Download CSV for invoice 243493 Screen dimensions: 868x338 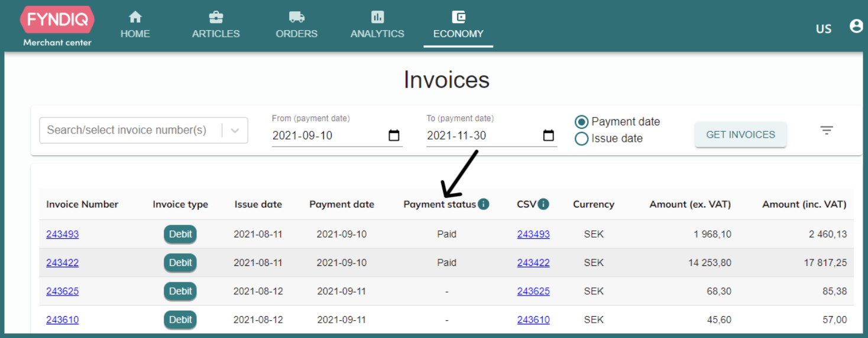click(533, 234)
